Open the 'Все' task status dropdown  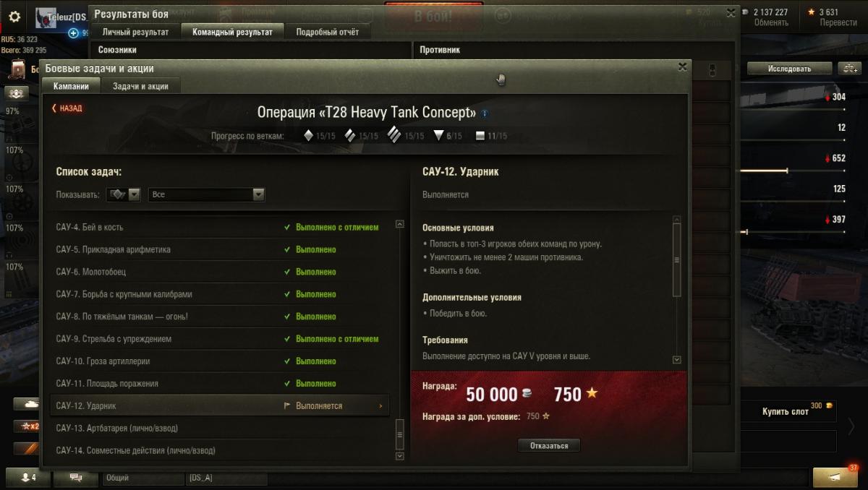[x=206, y=194]
